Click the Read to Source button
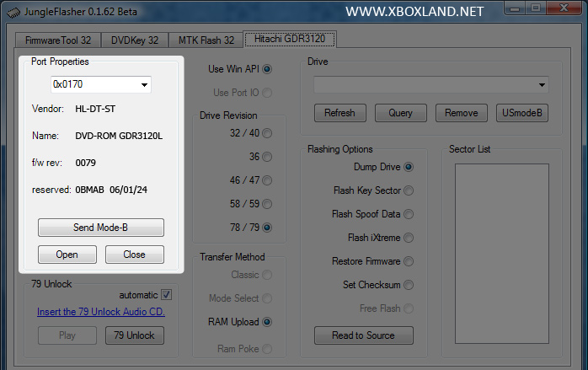588x370 pixels. tap(364, 335)
